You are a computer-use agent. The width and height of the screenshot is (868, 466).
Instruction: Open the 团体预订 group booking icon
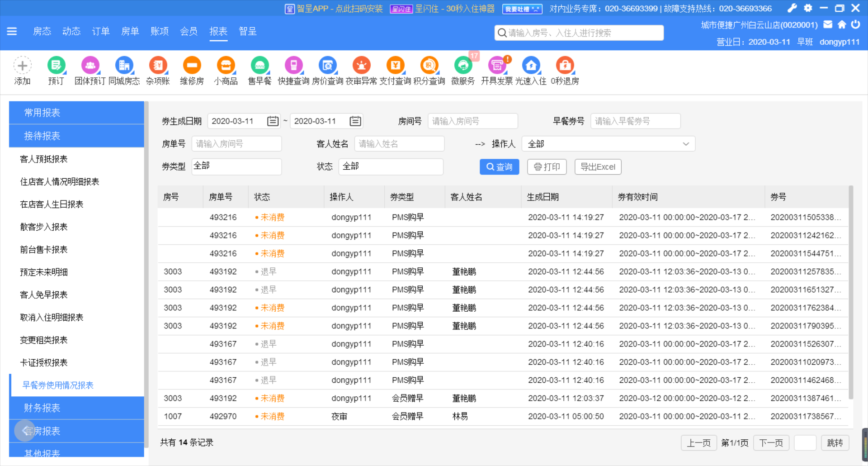(x=90, y=66)
